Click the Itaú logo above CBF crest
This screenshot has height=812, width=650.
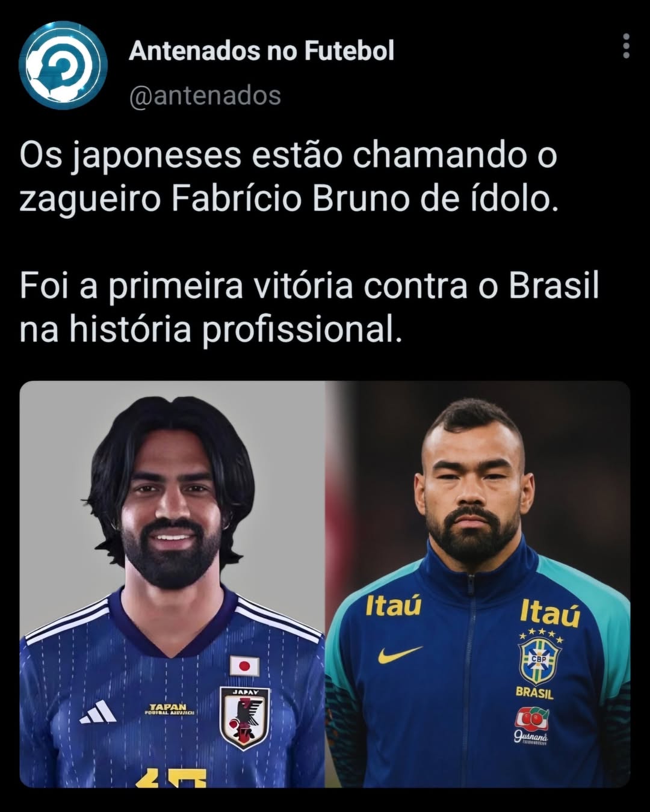pos(550,612)
